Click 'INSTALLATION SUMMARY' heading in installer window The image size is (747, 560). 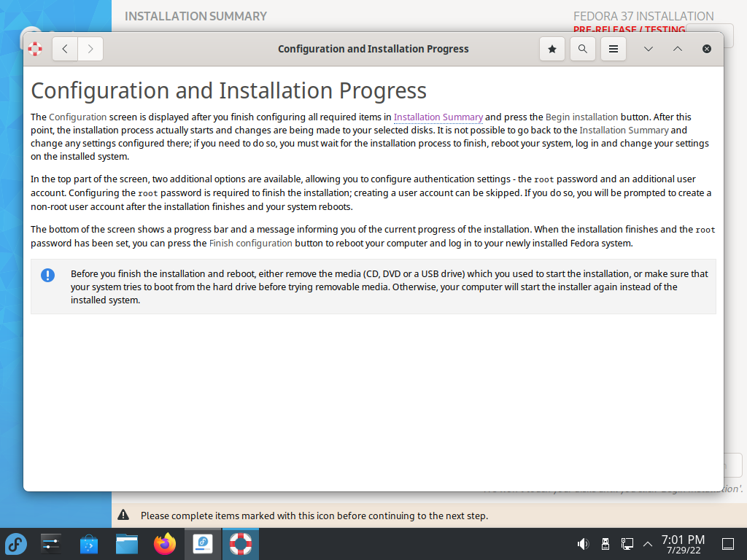[x=196, y=16]
